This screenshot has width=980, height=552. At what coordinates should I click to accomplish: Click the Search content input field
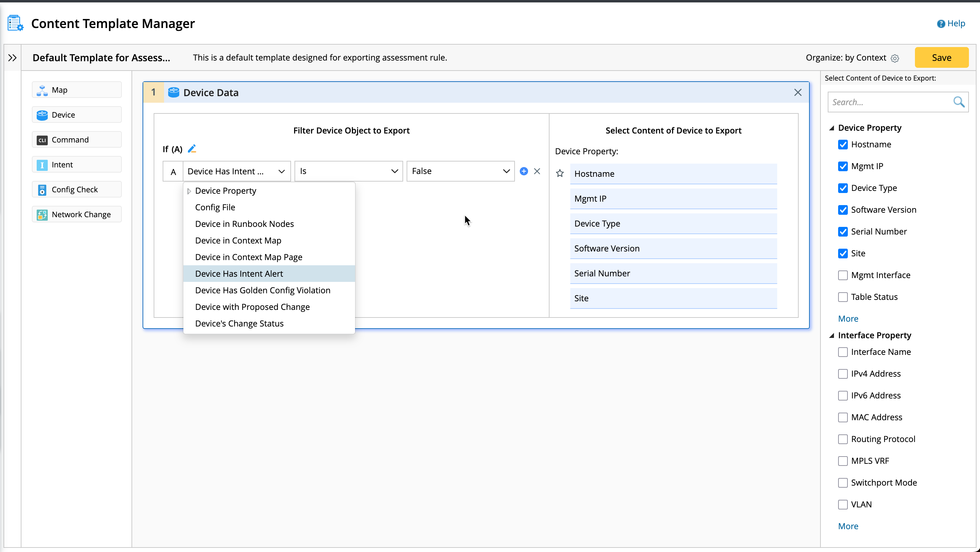889,102
